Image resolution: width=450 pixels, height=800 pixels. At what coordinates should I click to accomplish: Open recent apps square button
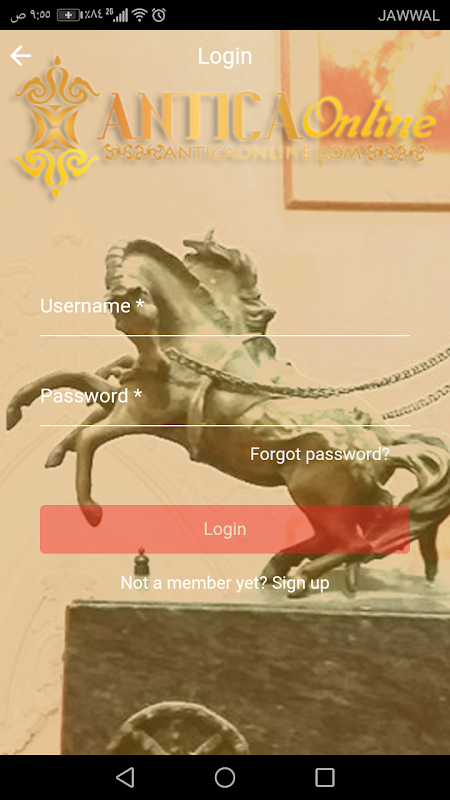[325, 778]
